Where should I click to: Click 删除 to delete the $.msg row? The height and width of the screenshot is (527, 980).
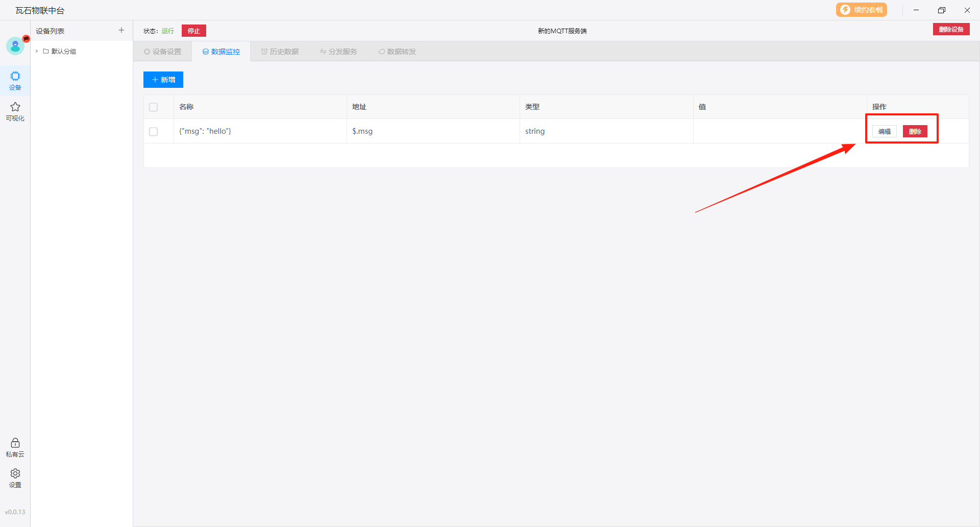click(x=915, y=132)
